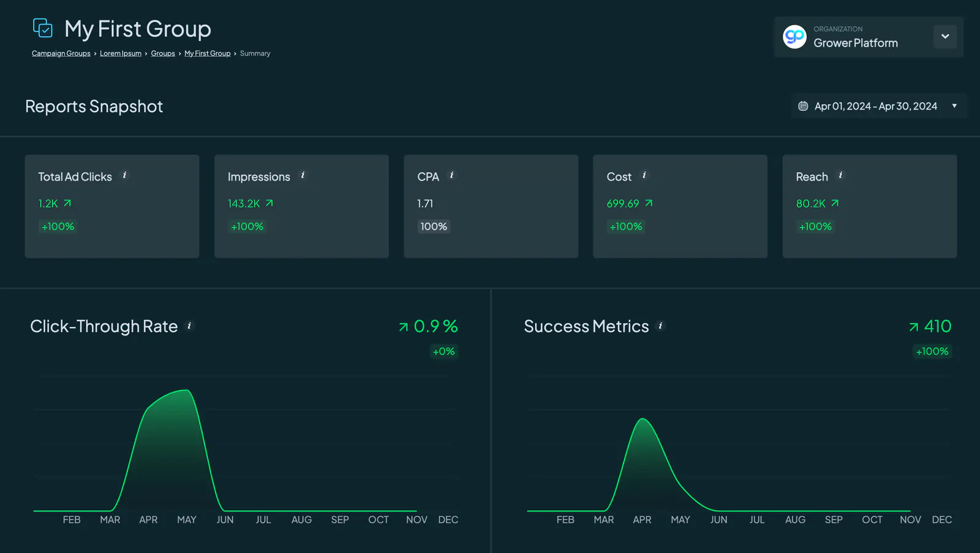The height and width of the screenshot is (553, 980).
Task: Click the Reach info icon
Action: point(840,175)
